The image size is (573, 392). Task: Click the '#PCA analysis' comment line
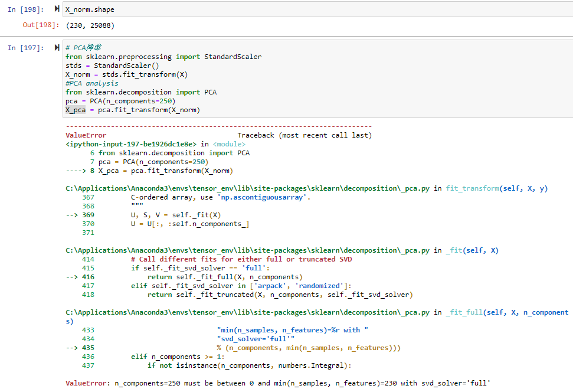(x=92, y=83)
